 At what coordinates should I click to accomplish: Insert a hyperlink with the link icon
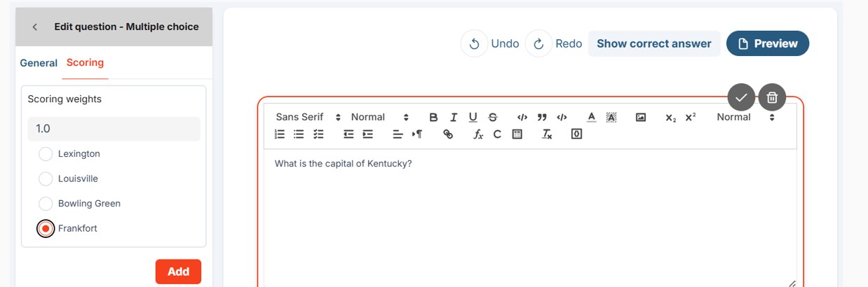(448, 134)
